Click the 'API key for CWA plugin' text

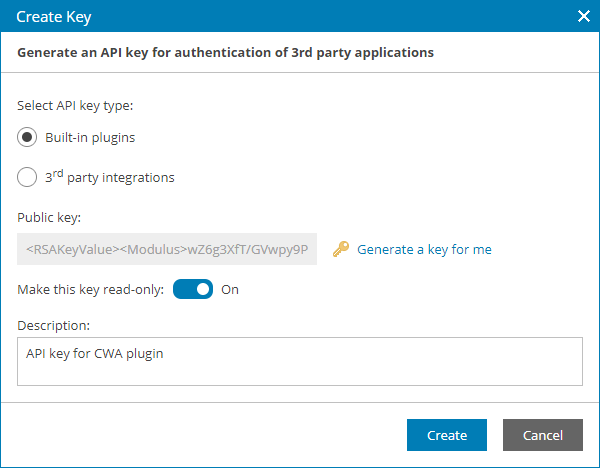94,351
